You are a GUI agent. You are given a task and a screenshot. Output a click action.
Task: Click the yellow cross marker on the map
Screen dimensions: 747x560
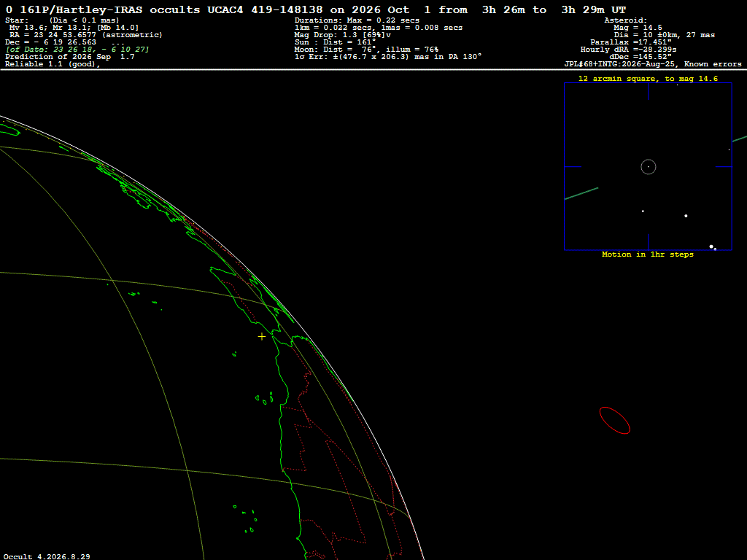262,337
